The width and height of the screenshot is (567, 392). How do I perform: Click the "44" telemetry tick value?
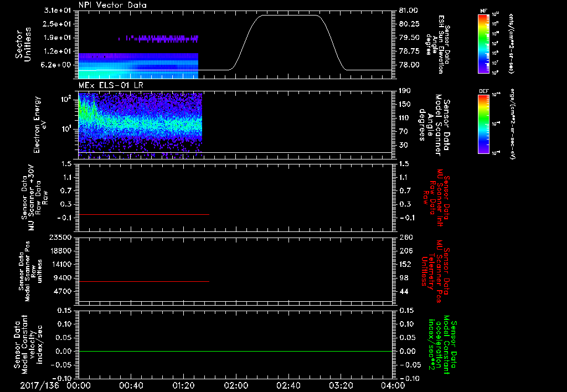point(404,291)
